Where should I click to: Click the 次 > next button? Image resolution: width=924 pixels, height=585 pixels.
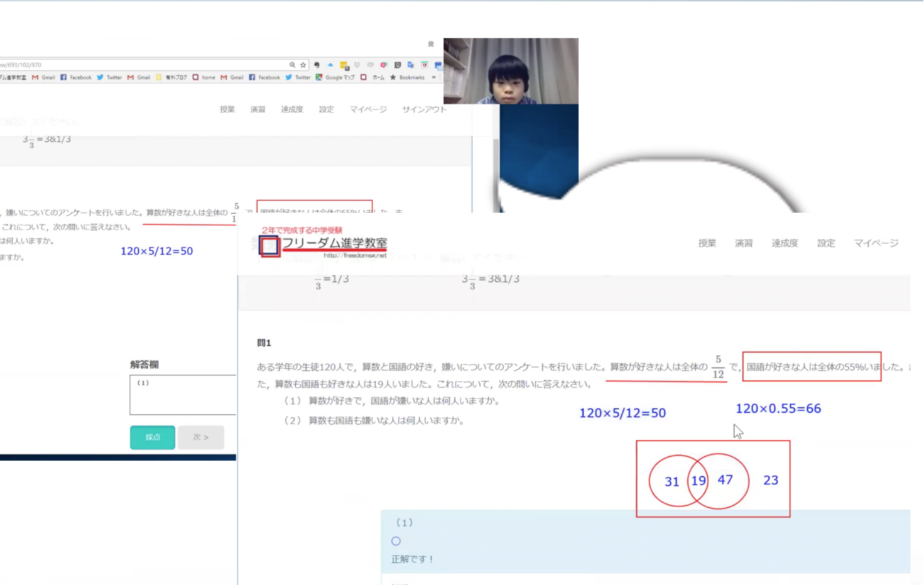201,437
